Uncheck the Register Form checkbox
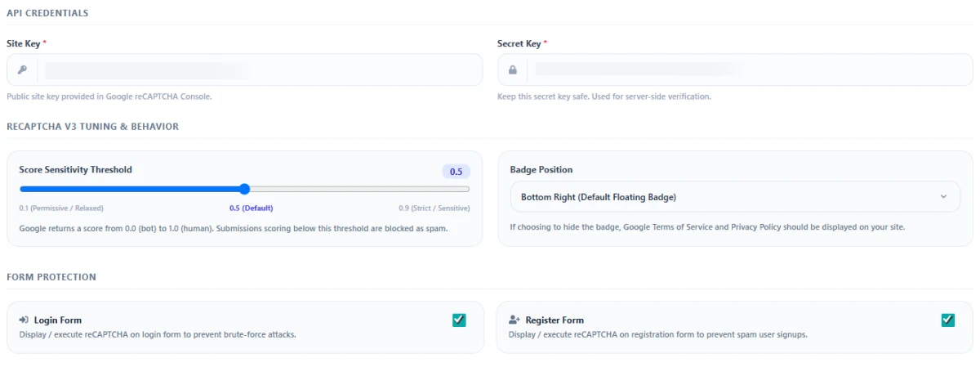 948,320
